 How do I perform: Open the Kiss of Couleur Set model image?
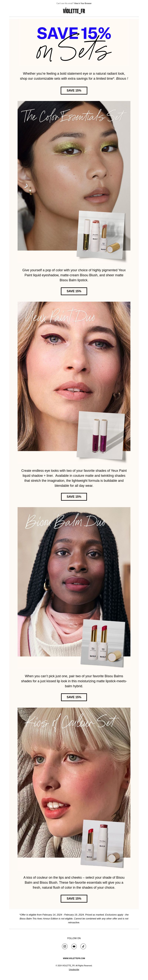click(x=74, y=782)
